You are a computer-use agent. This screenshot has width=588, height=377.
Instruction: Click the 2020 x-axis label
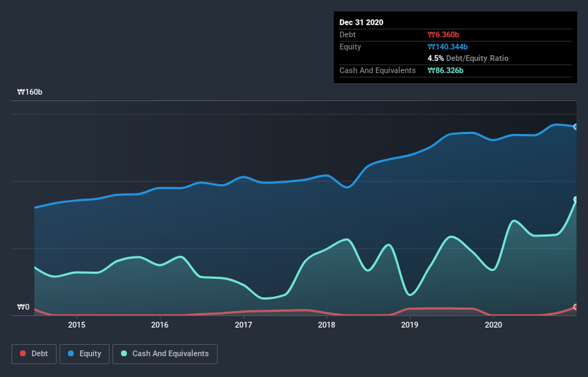click(x=493, y=325)
